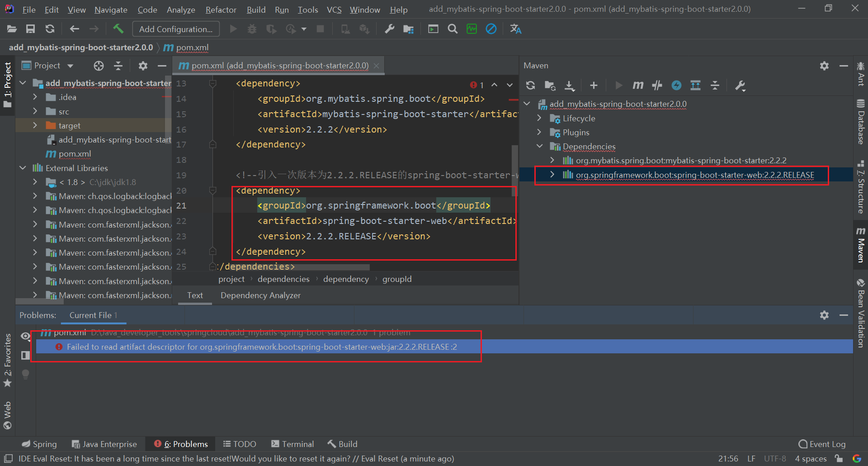Open Project view dropdown selector
Image resolution: width=868 pixels, height=466 pixels.
tap(47, 66)
